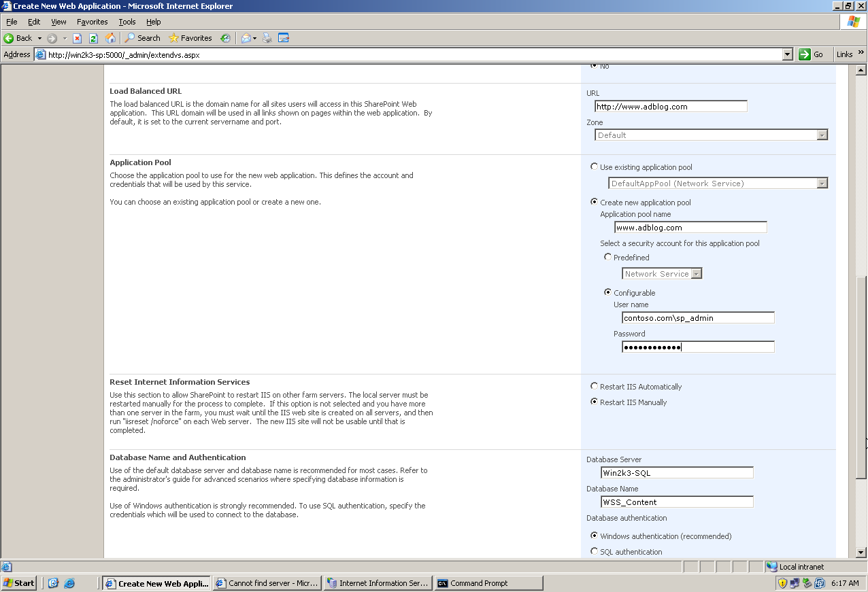Open the Zone dropdown showing Default

pyautogui.click(x=822, y=135)
